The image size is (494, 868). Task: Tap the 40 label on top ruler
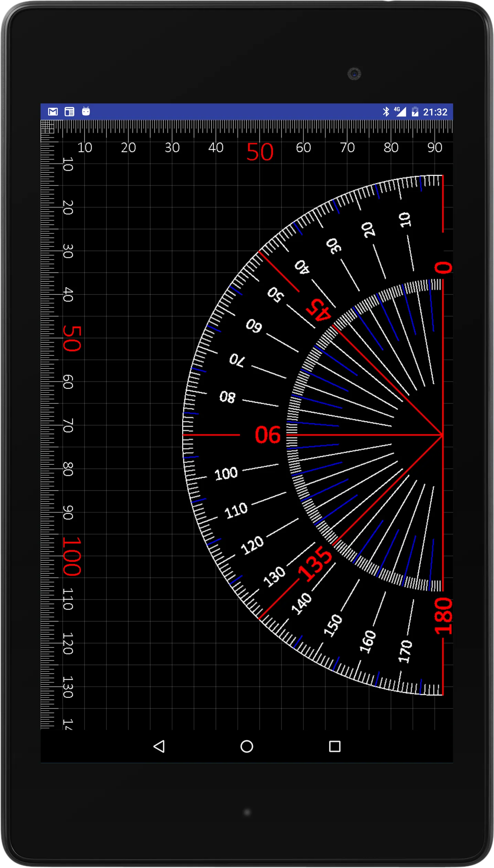click(216, 148)
